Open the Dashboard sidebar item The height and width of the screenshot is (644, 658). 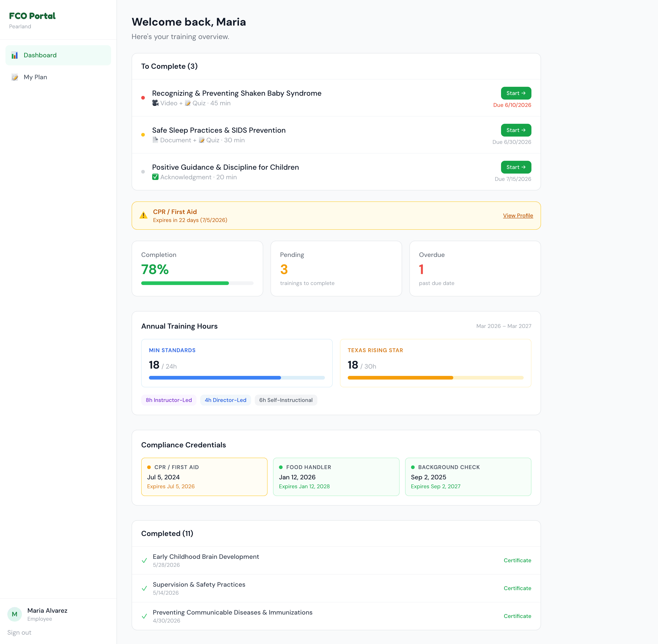[x=58, y=55]
